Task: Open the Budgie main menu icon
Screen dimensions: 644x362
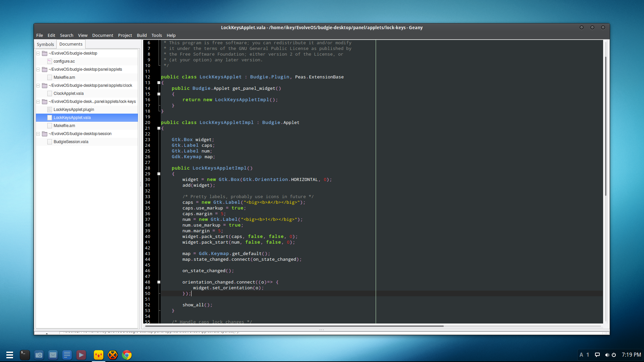Action: click(x=9, y=355)
